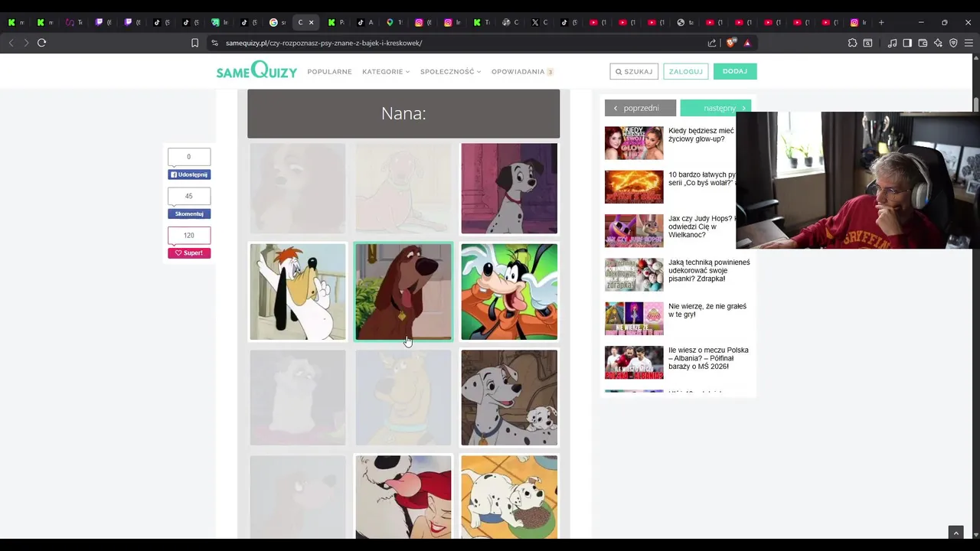Open the Brave VPN shield icon

pos(953,43)
